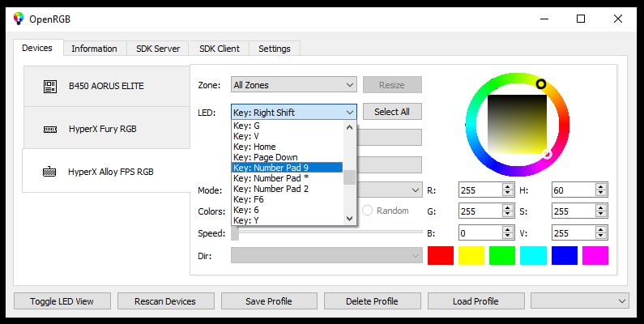
Task: Click Save Profile button
Action: coord(269,301)
